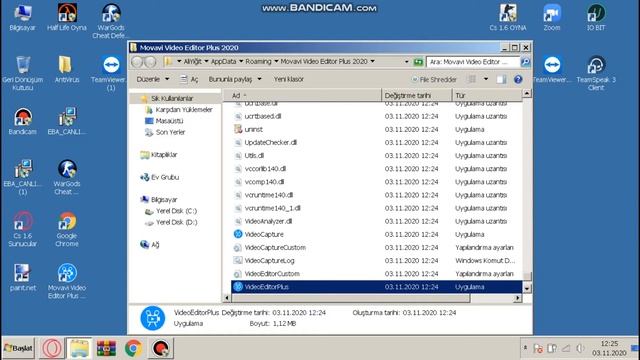The width and height of the screenshot is (640, 360).
Task: Open WarGods Cheat Defe... top desktop shortcut
Action: click(x=110, y=21)
